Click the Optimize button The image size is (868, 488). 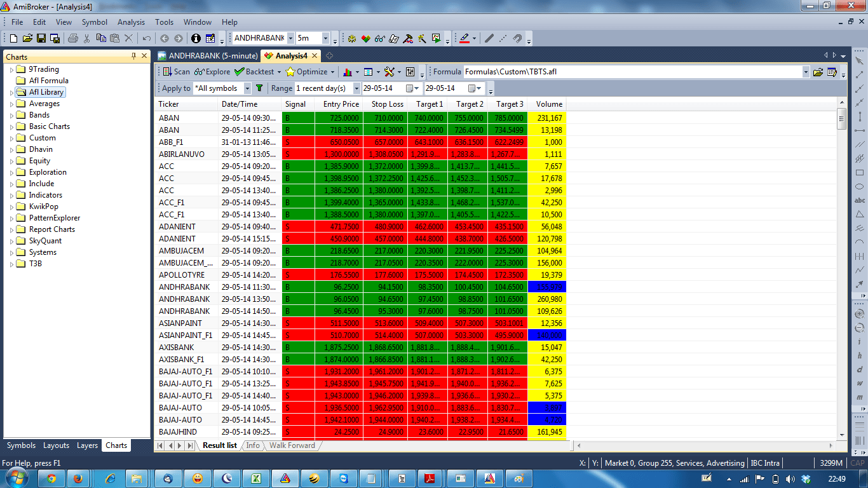306,72
